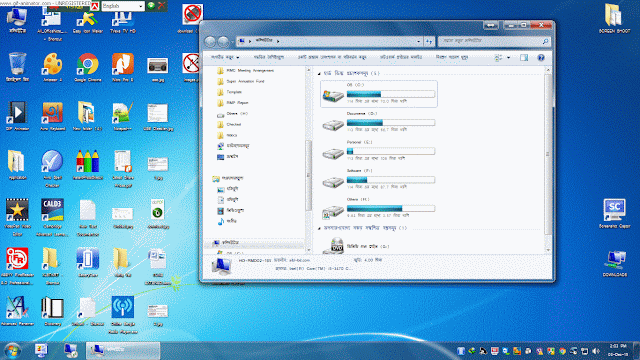The height and width of the screenshot is (360, 640).
Task: Click the Explorer back navigation button
Action: 210,41
